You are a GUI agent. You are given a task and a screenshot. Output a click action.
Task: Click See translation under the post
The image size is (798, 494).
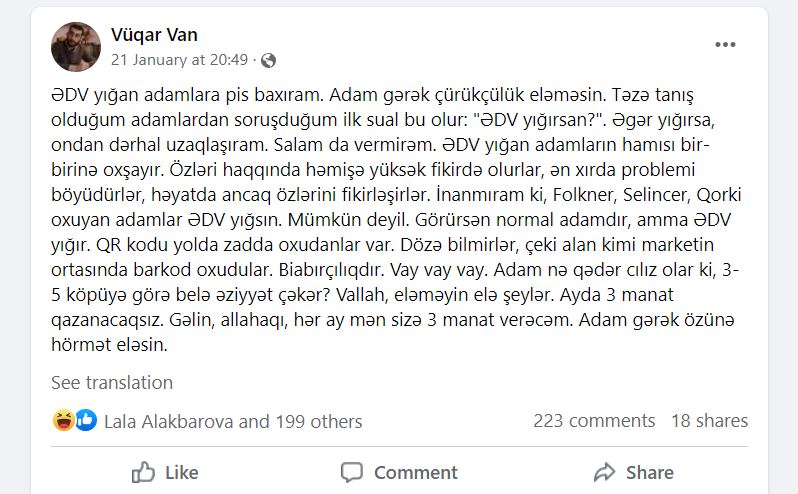(x=112, y=383)
